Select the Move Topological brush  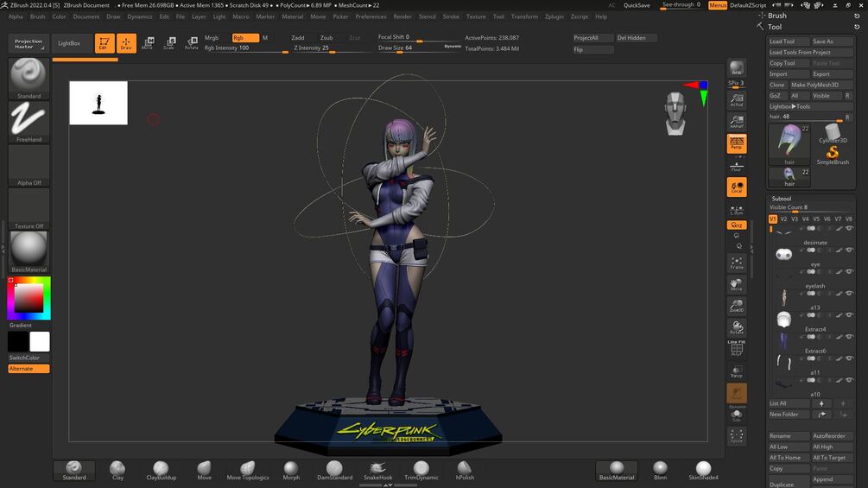(x=248, y=471)
